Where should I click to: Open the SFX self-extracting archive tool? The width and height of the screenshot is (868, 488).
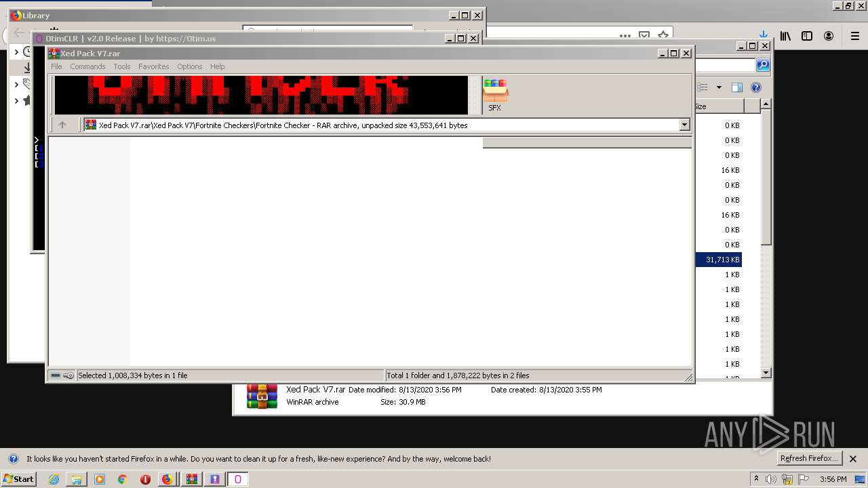click(x=495, y=95)
